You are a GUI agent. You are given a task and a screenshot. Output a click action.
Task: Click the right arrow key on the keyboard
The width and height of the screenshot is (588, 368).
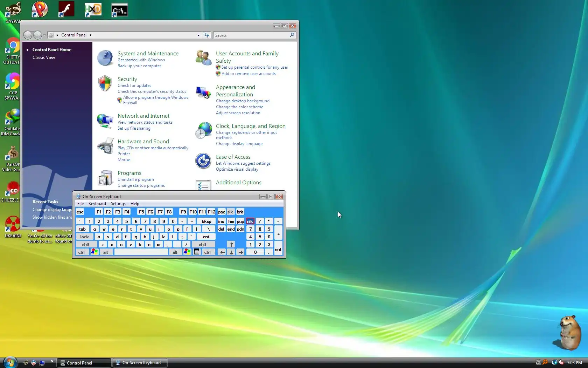point(240,252)
